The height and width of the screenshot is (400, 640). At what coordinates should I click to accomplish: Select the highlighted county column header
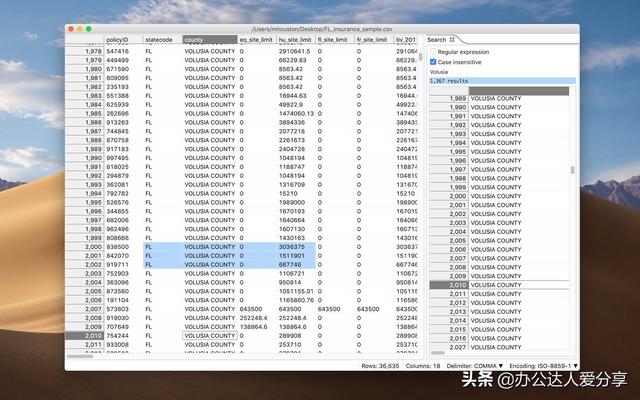pyautogui.click(x=210, y=40)
